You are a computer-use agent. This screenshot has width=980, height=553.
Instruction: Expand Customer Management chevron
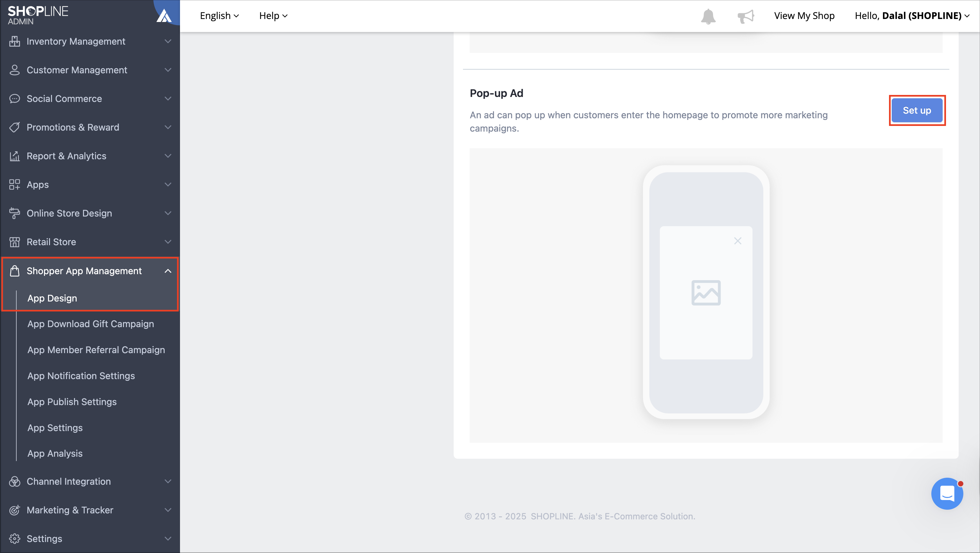pyautogui.click(x=168, y=70)
